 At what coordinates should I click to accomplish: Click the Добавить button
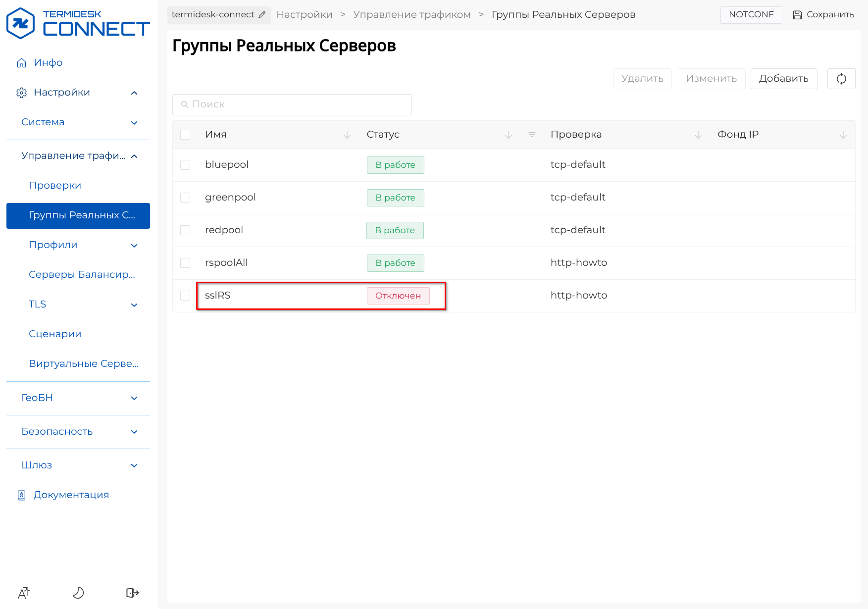783,79
